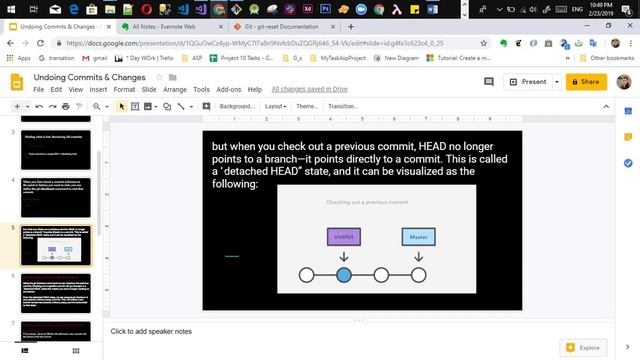This screenshot has width=640, height=360.
Task: Click the Move to folder icon
Action: [173, 77]
